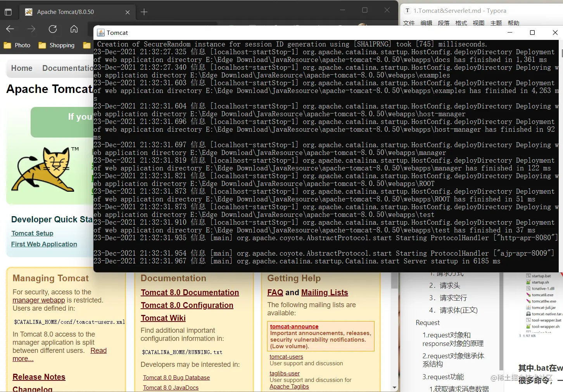The image size is (563, 392).
Task: Click the browser page vertical scrollbar
Action: pos(394,280)
